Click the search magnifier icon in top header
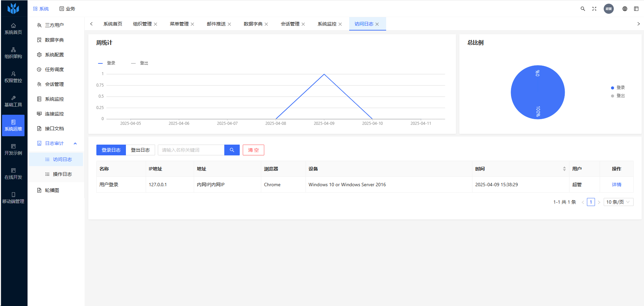This screenshot has width=644, height=306. point(583,9)
